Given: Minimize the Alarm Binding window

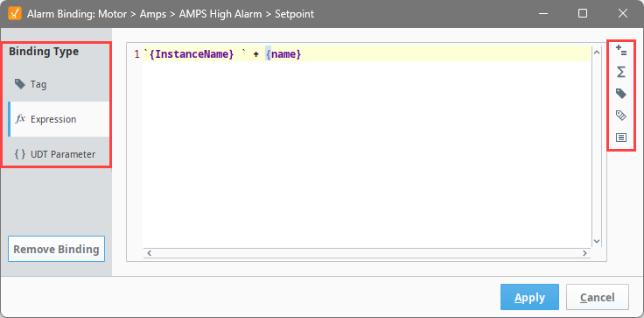Looking at the screenshot, I should tap(542, 13).
